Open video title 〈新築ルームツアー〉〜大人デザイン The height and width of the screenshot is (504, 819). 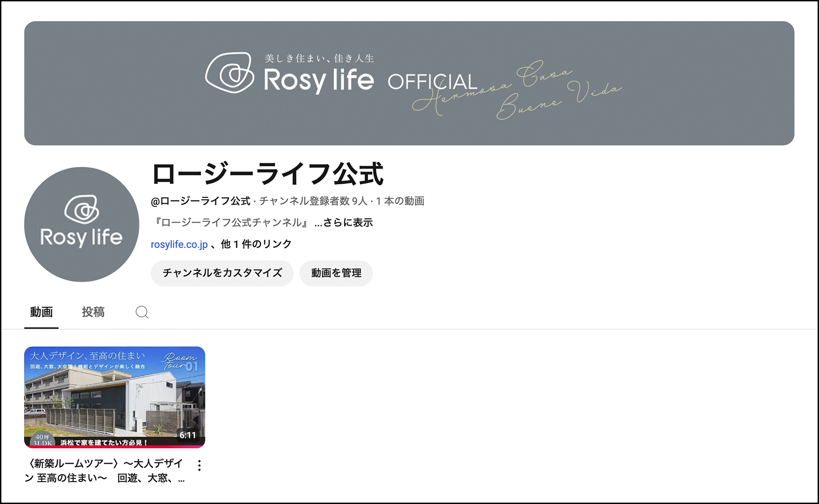tap(105, 470)
